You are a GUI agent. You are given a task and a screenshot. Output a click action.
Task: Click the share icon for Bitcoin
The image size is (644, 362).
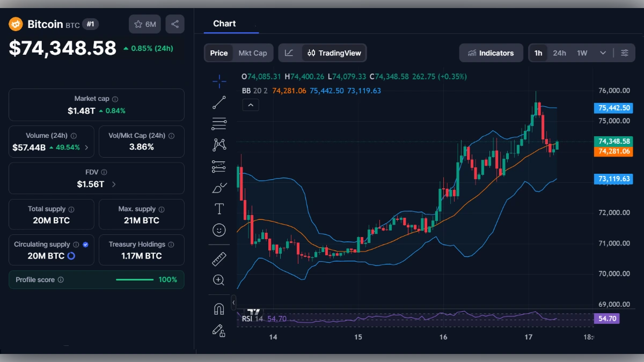[x=175, y=24]
